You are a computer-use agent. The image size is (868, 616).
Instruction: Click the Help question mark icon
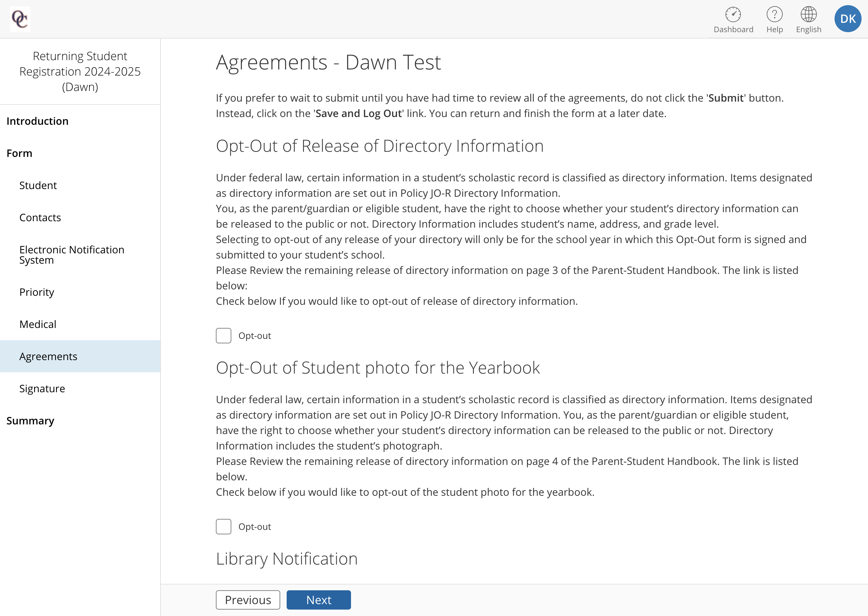(774, 15)
